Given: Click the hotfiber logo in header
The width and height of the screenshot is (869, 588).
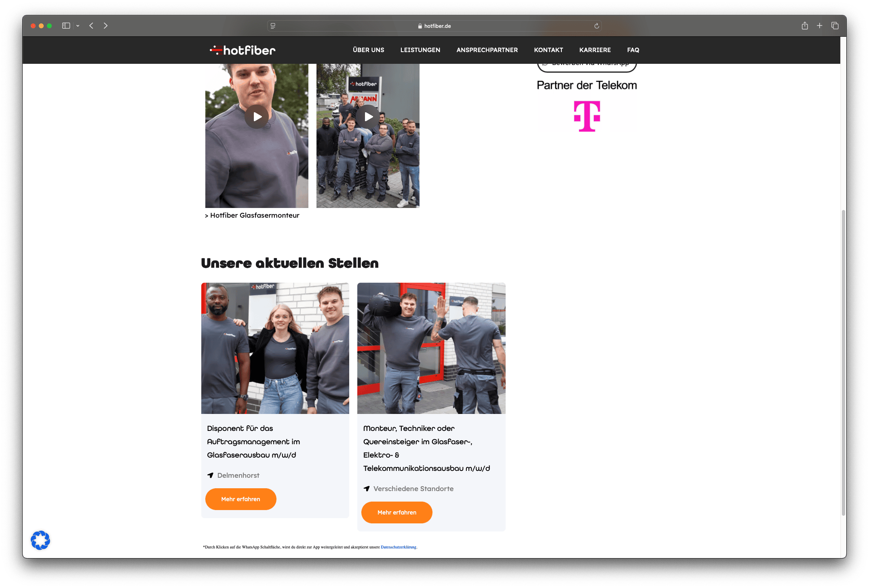Looking at the screenshot, I should pyautogui.click(x=243, y=50).
